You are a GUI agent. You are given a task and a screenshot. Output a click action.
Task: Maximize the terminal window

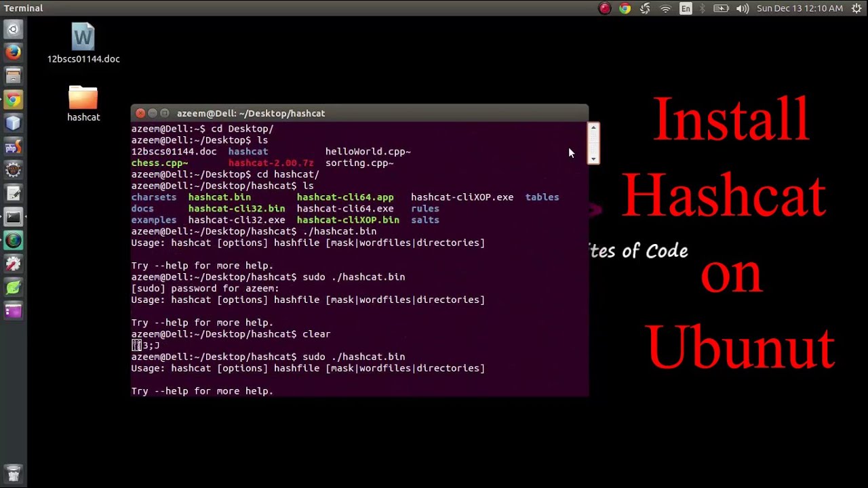165,113
